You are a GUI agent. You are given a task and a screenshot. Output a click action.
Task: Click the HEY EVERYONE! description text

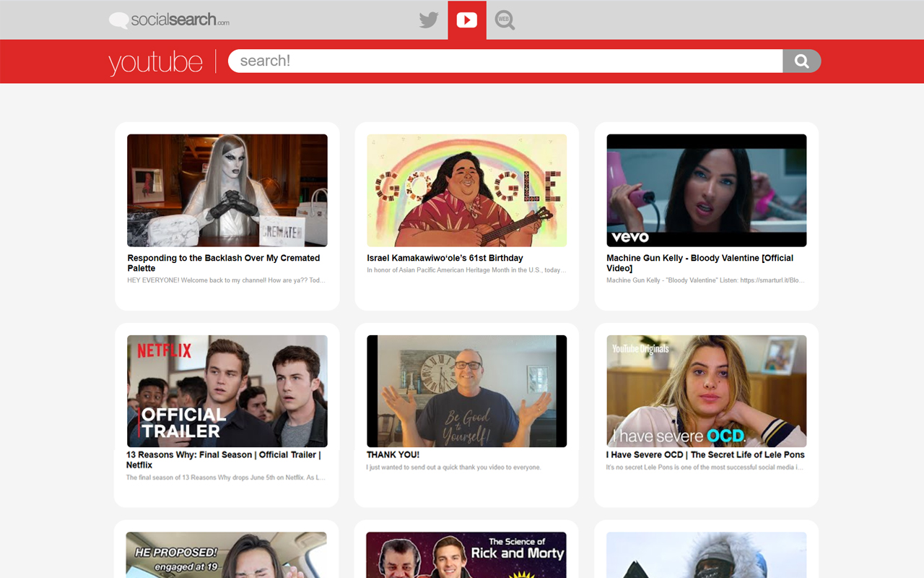[x=227, y=280]
